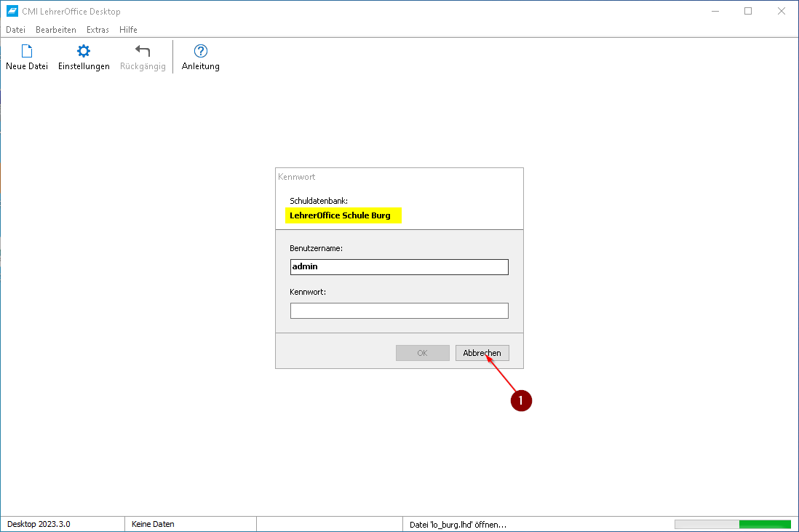Maximize the LehrerOffice window
Screen dimensions: 799x532
[x=748, y=11]
